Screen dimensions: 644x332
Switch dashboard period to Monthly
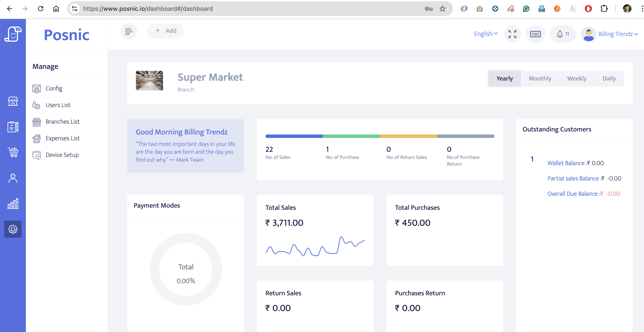tap(540, 79)
